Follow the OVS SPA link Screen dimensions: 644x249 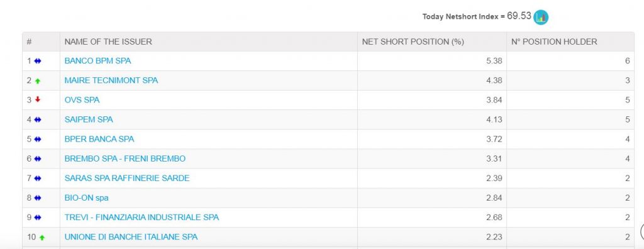[82, 100]
